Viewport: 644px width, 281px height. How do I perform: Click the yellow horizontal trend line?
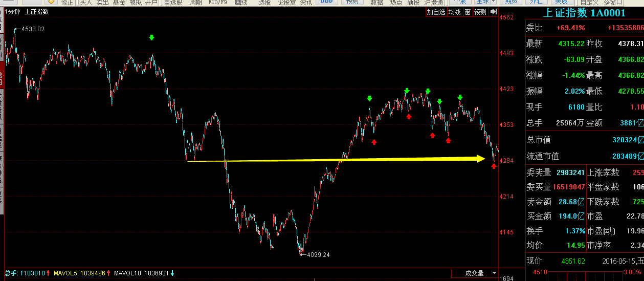[x=332, y=160]
